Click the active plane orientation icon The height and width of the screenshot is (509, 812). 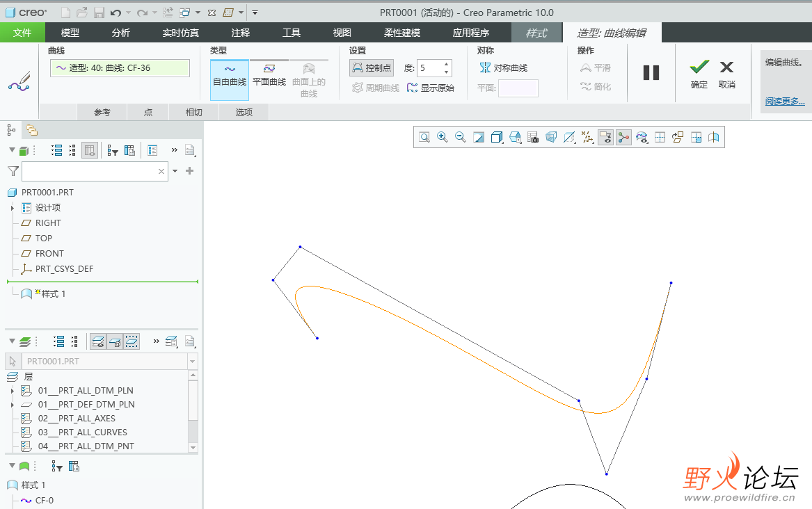pos(678,137)
